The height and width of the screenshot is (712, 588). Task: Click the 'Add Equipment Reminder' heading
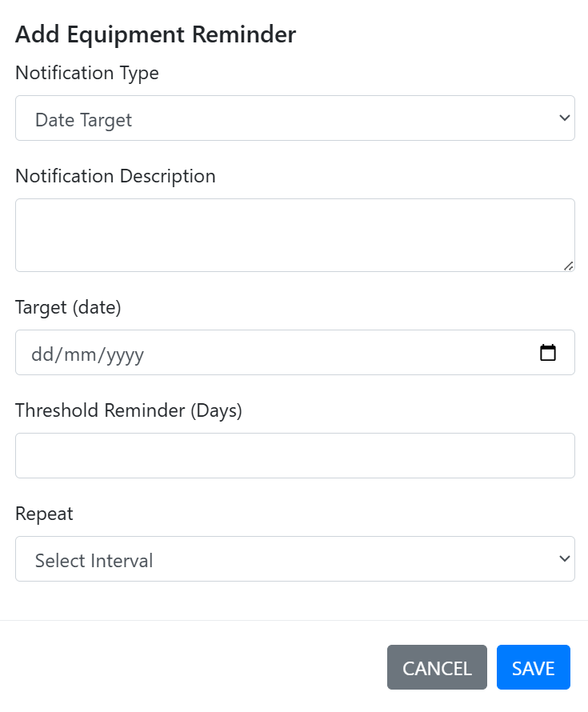(155, 34)
